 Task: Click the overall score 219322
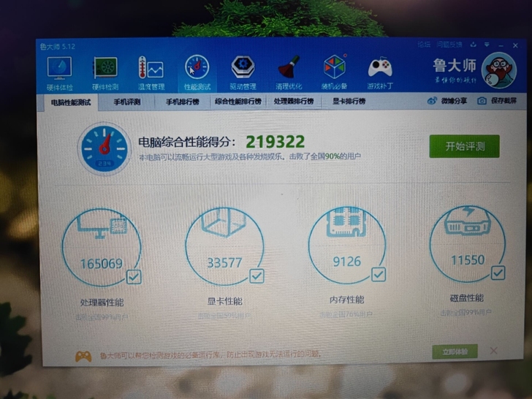coord(275,142)
